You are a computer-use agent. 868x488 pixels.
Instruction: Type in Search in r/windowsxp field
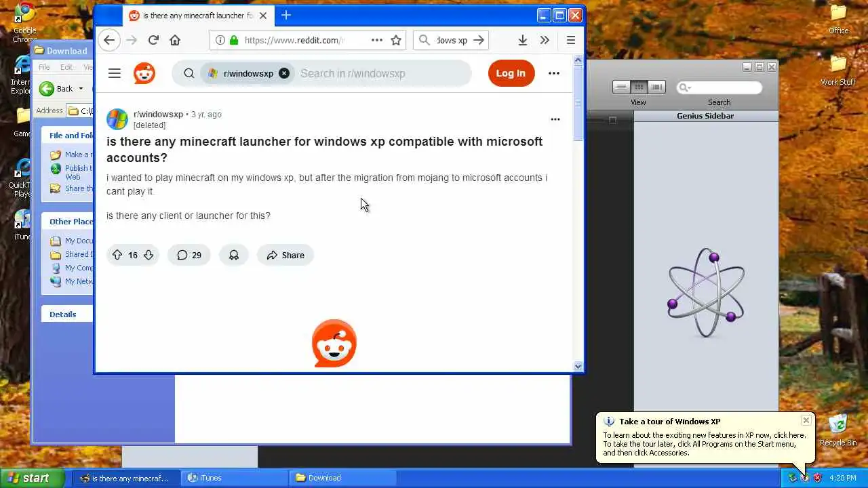click(381, 73)
